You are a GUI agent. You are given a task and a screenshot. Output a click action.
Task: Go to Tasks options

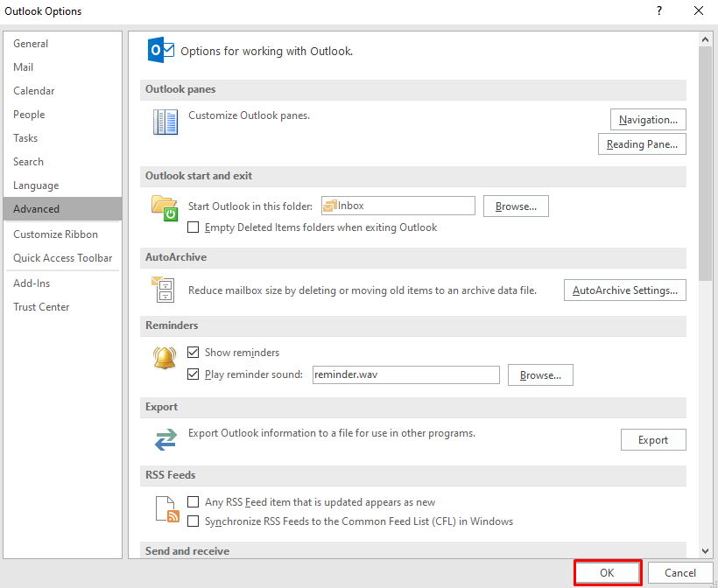(x=63, y=138)
